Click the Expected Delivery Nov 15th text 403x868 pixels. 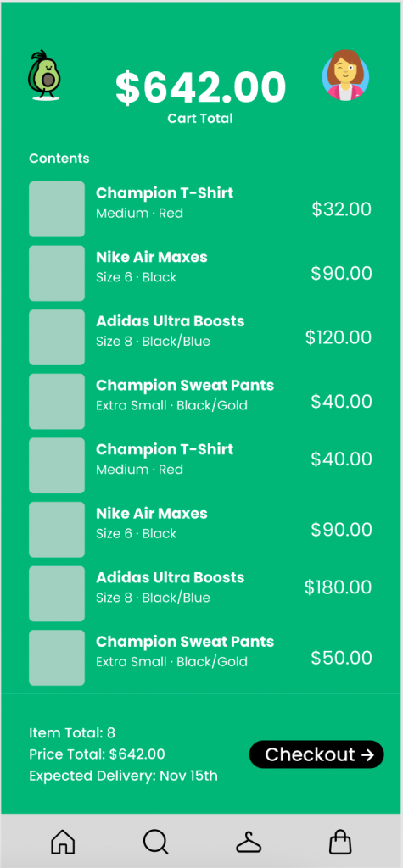[x=123, y=776]
